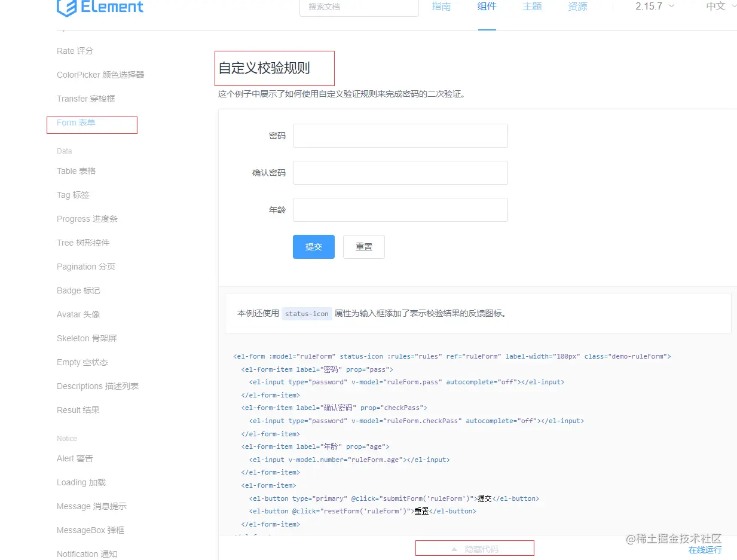Click the Data sidebar group title

click(65, 151)
